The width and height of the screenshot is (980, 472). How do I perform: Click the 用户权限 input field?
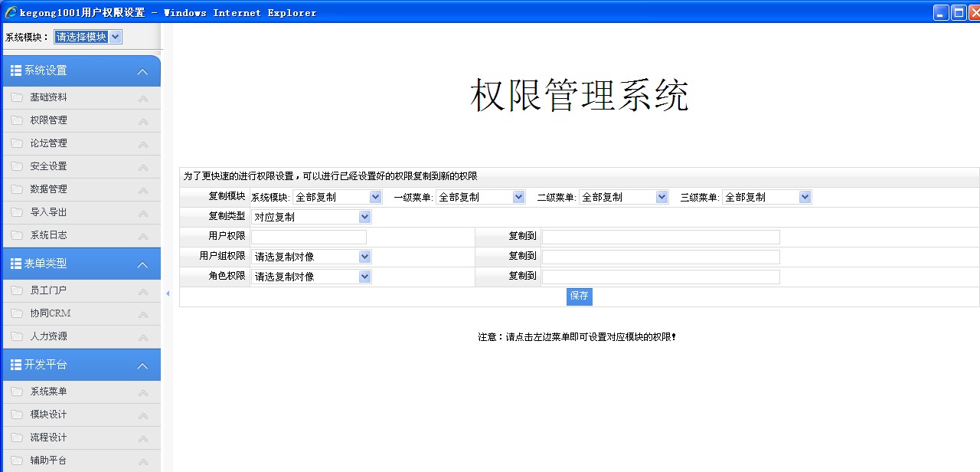click(309, 237)
